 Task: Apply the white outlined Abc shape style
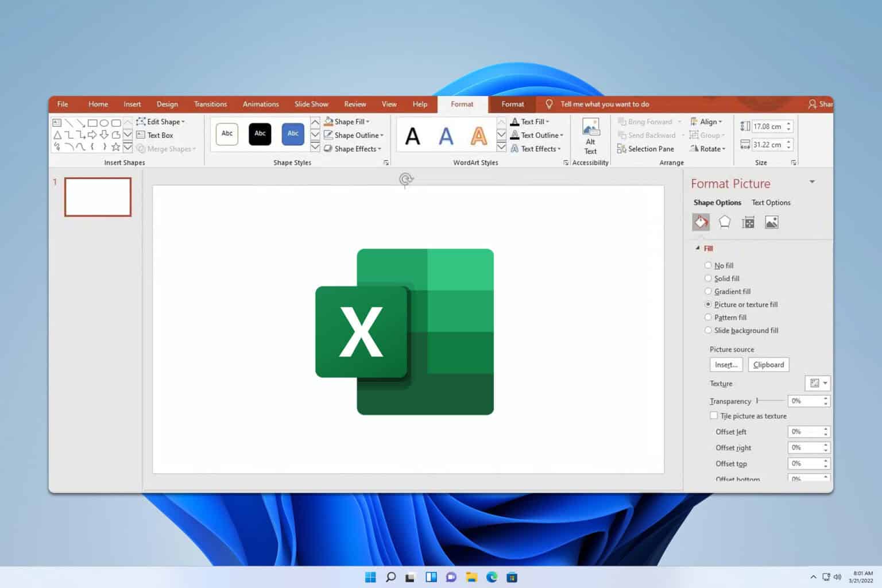click(x=227, y=134)
